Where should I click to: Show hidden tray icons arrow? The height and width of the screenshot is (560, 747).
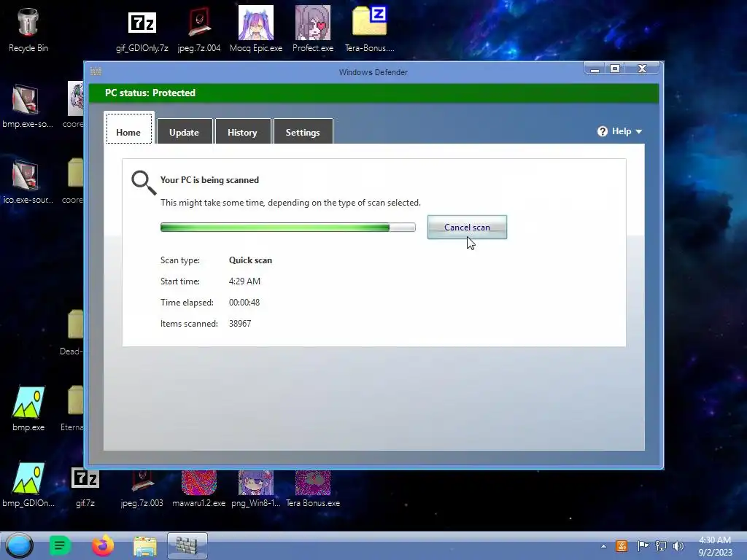point(603,546)
